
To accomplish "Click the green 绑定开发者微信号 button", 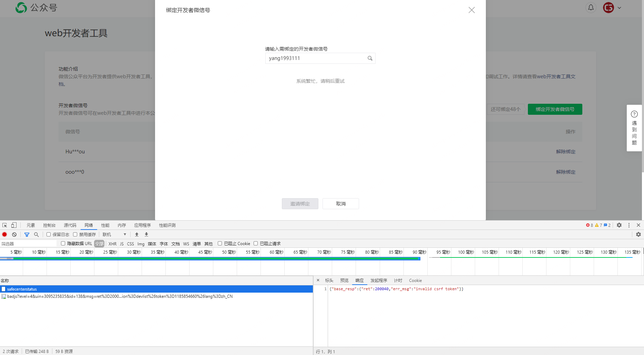I will click(x=555, y=109).
